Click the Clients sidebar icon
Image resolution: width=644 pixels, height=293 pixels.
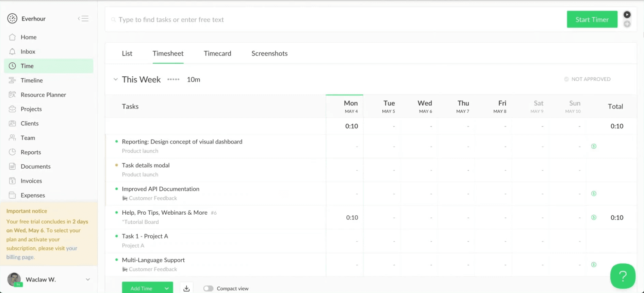12,123
